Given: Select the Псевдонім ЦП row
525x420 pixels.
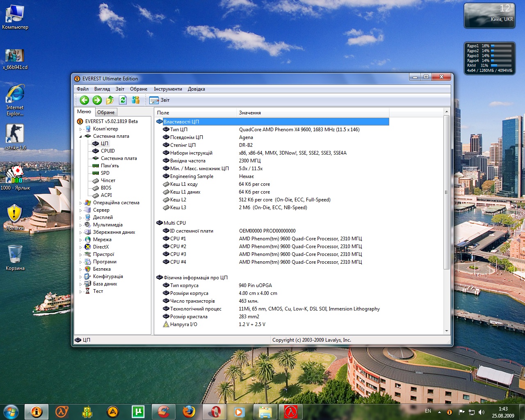Looking at the screenshot, I should pos(272,137).
